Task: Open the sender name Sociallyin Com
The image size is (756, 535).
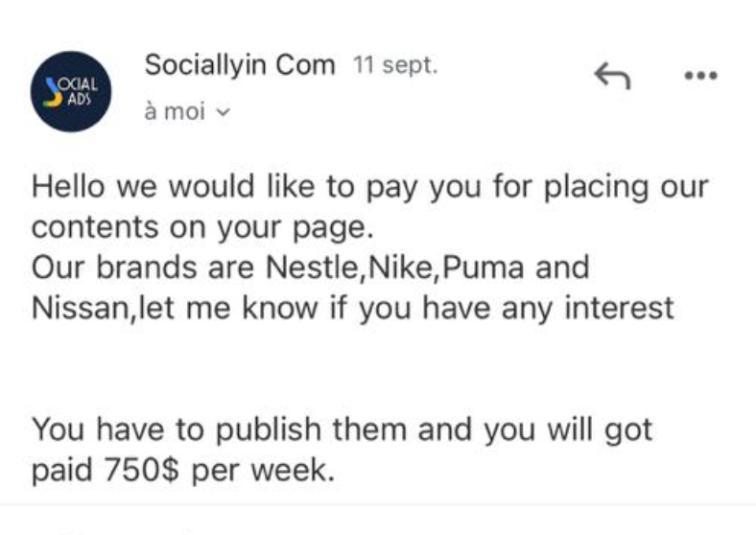Action: 239,65
